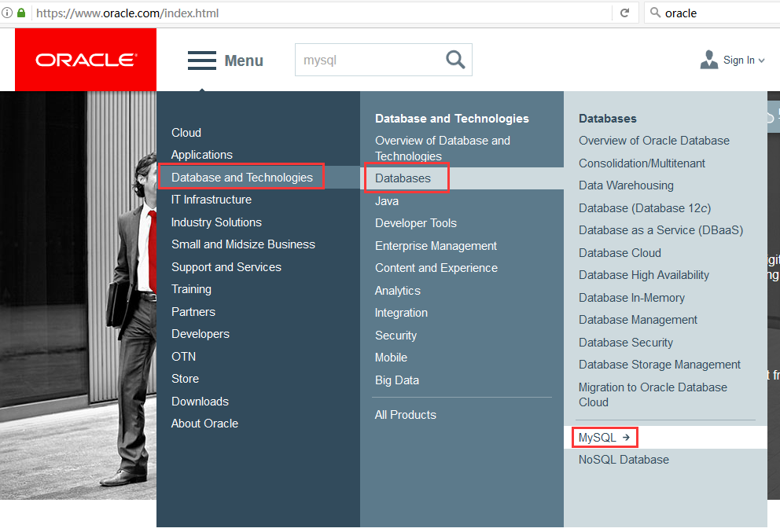Open About Oracle menu entry
Screen dimensions: 780x532
point(205,423)
